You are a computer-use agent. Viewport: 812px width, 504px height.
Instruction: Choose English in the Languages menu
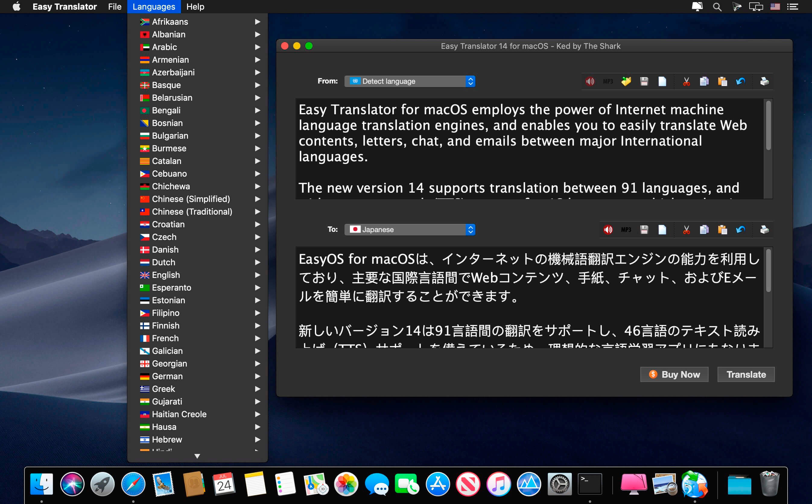pyautogui.click(x=197, y=275)
